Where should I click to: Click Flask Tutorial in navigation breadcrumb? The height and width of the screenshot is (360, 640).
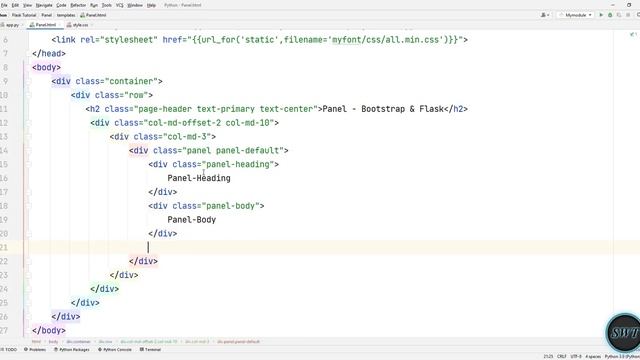24,15
